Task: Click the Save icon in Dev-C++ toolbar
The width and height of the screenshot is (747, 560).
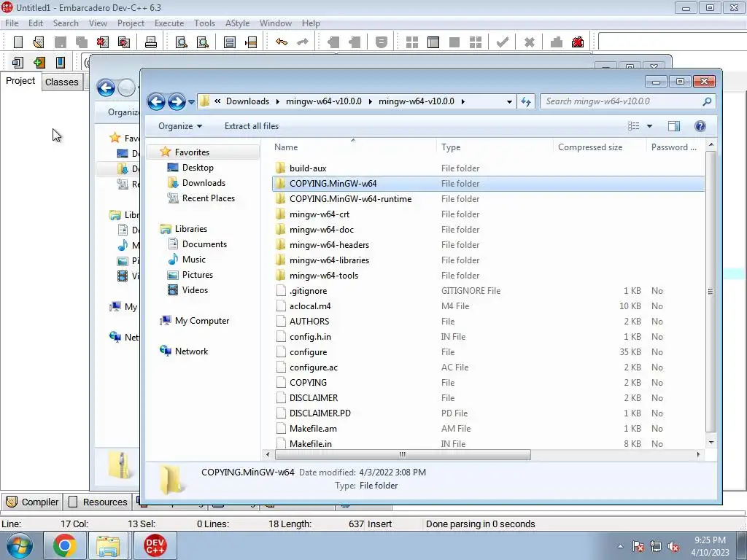Action: (x=61, y=42)
